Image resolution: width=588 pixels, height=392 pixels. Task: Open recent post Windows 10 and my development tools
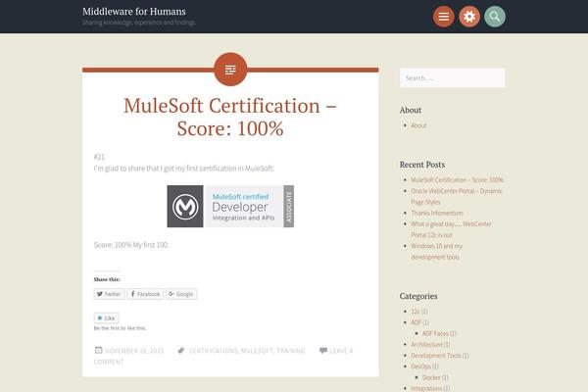(436, 251)
